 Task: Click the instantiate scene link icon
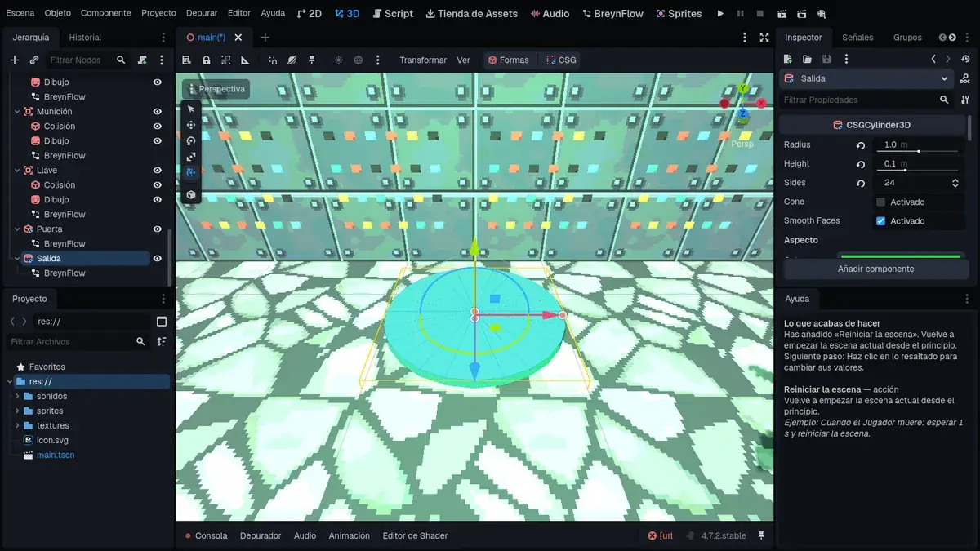pos(34,60)
